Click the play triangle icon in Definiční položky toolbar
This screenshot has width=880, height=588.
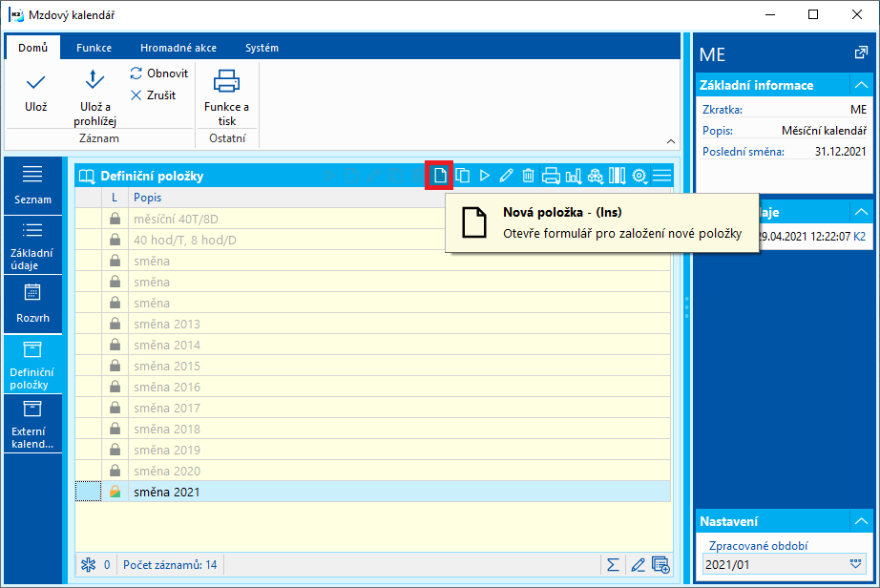484,176
